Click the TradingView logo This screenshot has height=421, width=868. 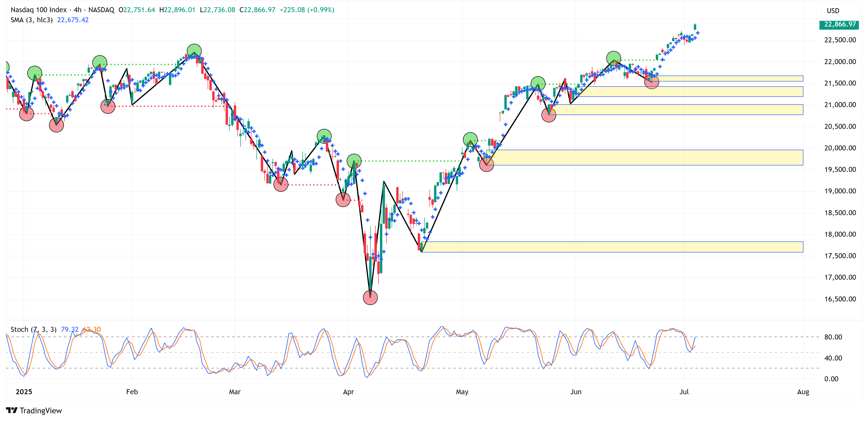click(x=34, y=410)
